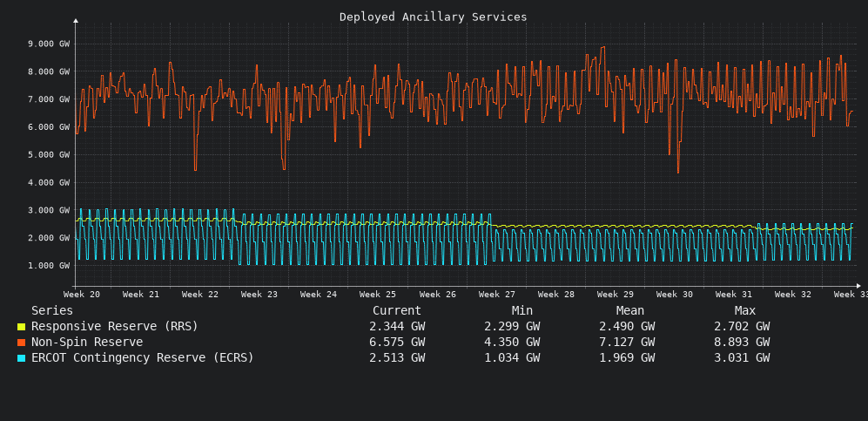The width and height of the screenshot is (868, 421).
Task: Click the Min column header
Action: point(522,311)
